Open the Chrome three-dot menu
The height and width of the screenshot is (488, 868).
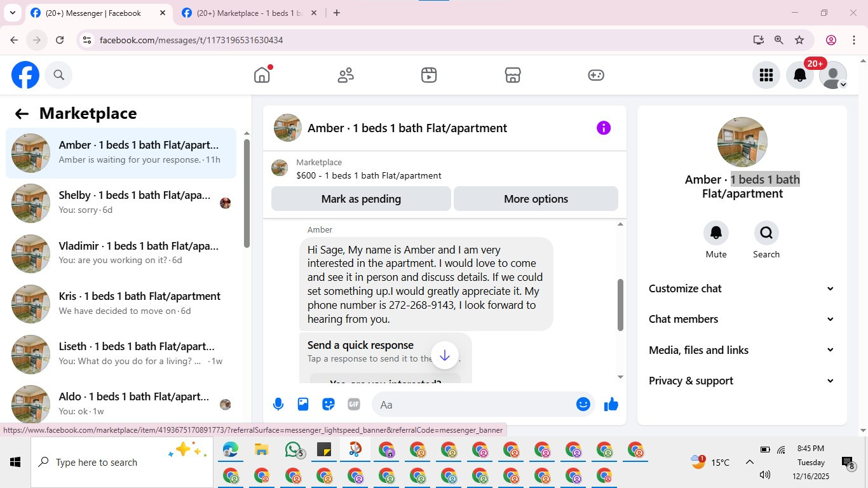(853, 40)
